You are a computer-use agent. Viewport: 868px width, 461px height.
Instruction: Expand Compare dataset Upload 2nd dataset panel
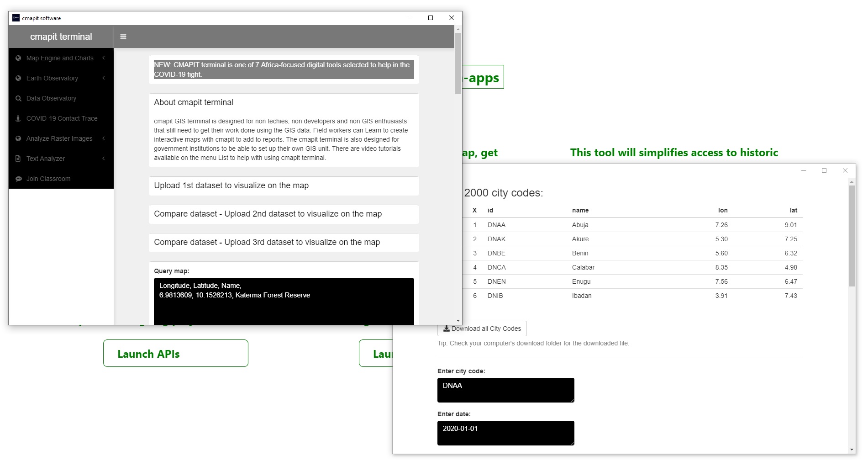[x=284, y=214]
